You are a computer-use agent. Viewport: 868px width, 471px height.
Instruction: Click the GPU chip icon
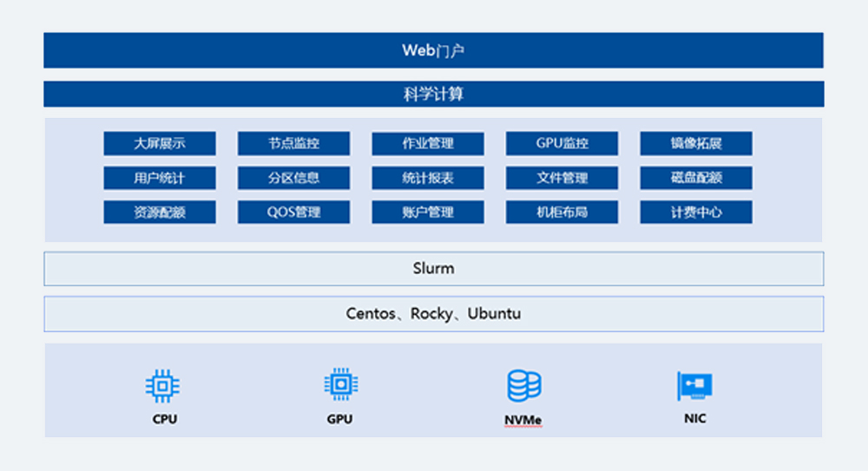click(341, 384)
